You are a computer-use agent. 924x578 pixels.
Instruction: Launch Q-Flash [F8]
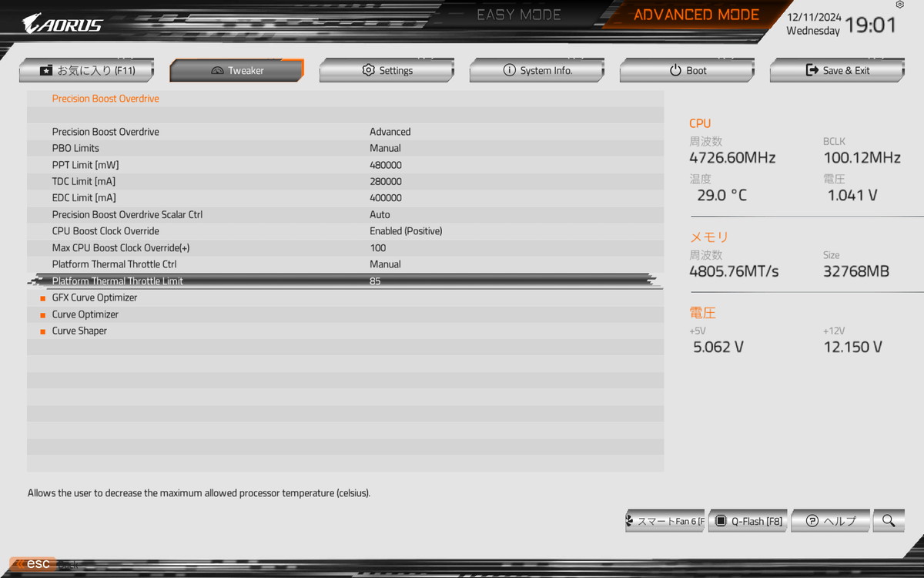click(748, 521)
